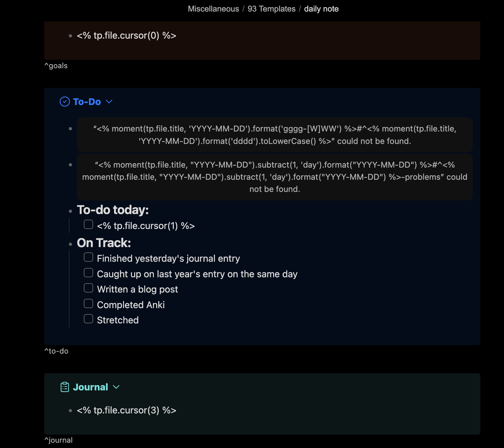Check the tp.file.cursor(1) to-do checkbox
This screenshot has width=504, height=448.
88,225
